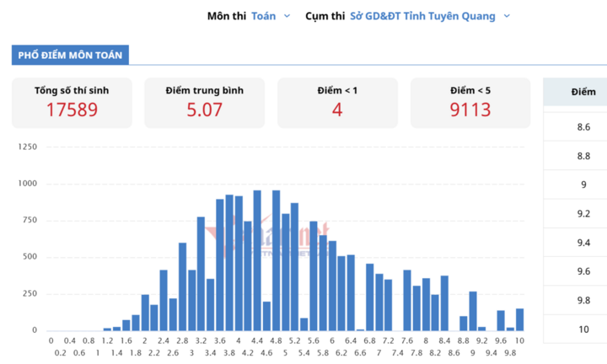Click the tallest bar at score 4.4
The height and width of the screenshot is (364, 607).
(257, 260)
